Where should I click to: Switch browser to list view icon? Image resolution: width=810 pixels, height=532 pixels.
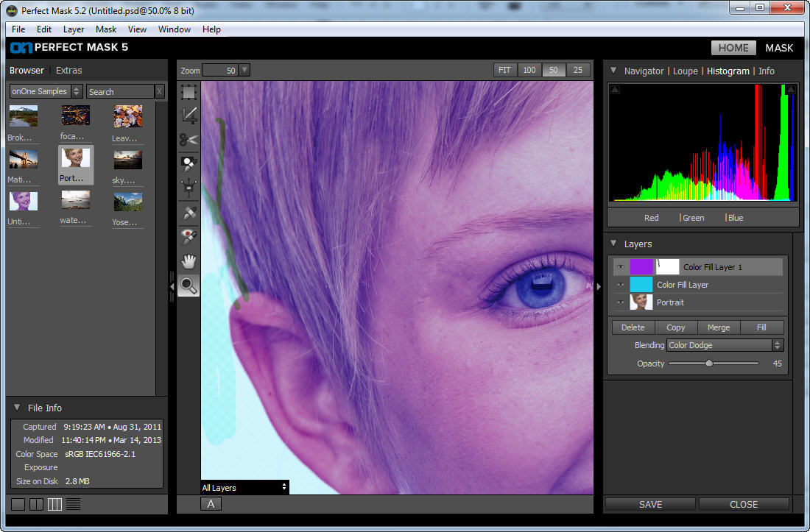74,504
